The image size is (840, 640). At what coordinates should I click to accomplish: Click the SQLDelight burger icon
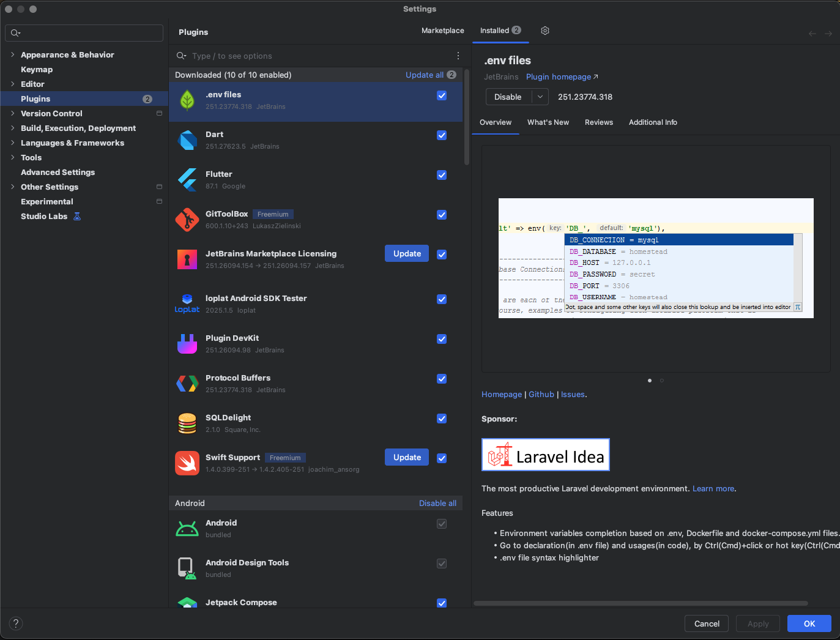[x=187, y=423]
